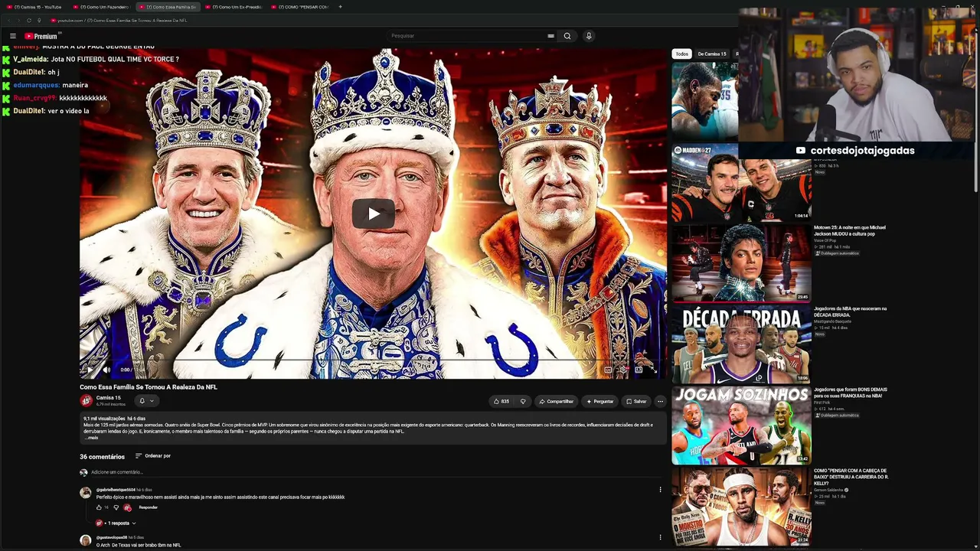This screenshot has width=980, height=551.
Task: Open the YouTube hamburger guide menu
Action: 13,36
